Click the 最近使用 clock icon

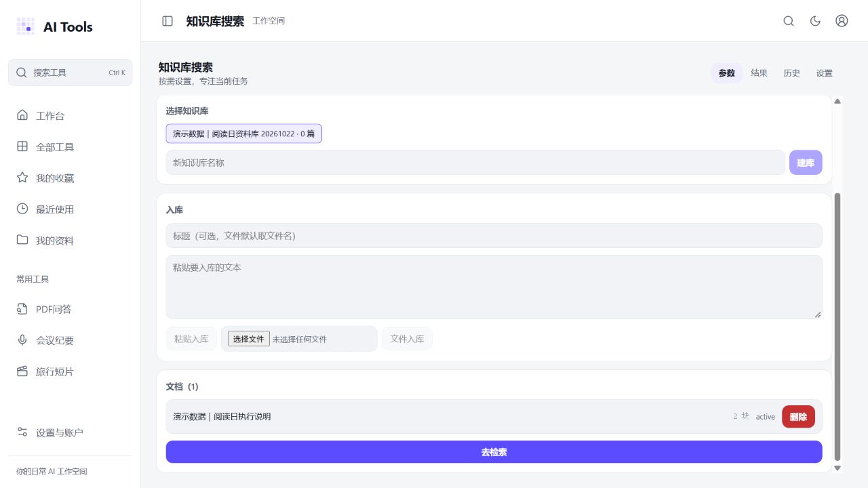click(22, 209)
